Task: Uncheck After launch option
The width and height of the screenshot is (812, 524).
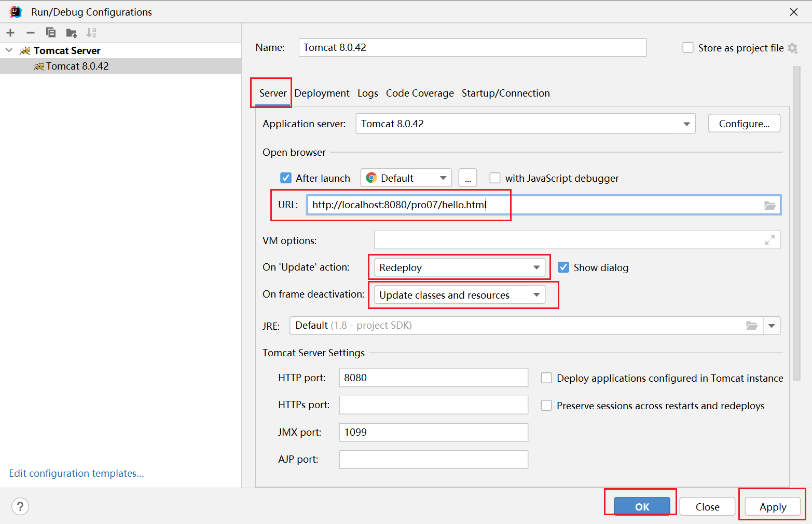Action: [x=286, y=178]
